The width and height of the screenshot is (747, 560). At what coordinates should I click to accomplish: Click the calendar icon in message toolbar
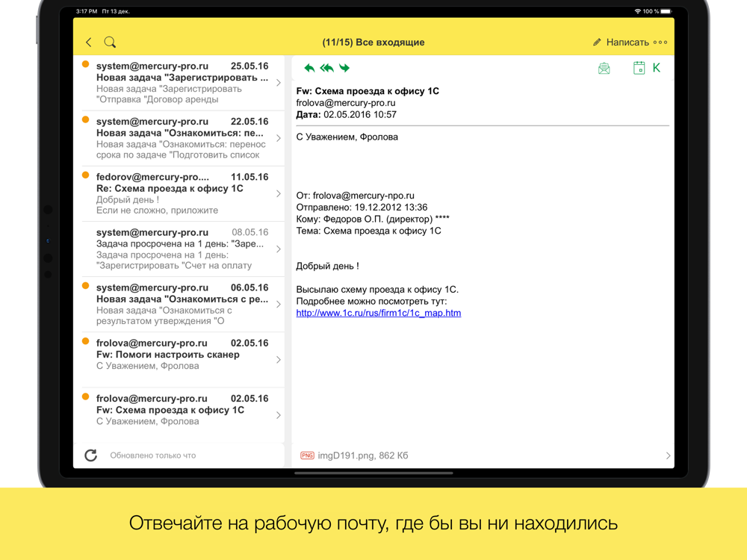639,68
